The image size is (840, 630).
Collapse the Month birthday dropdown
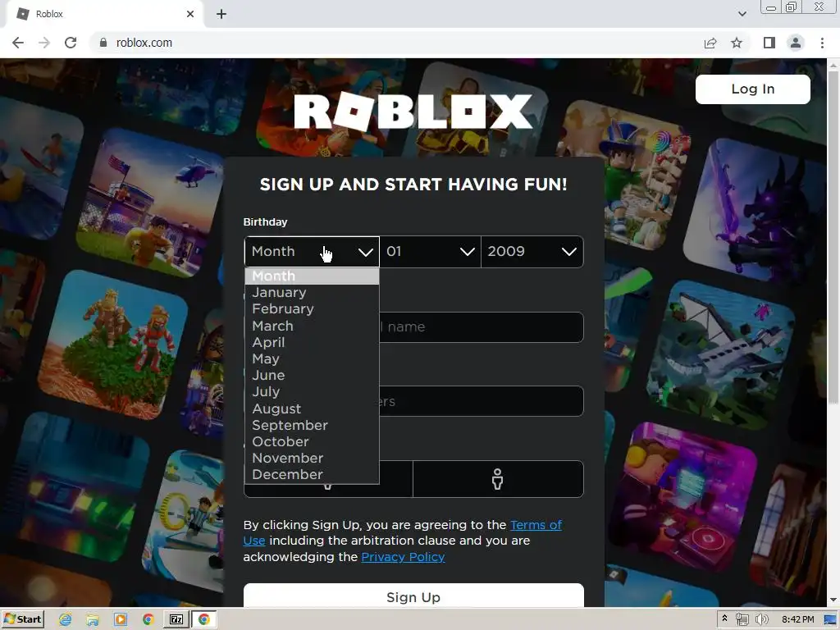pos(312,251)
